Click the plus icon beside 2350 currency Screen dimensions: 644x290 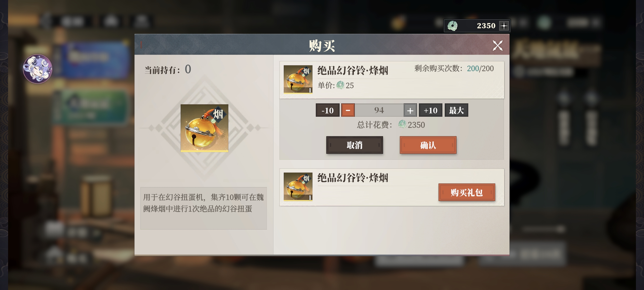click(504, 25)
